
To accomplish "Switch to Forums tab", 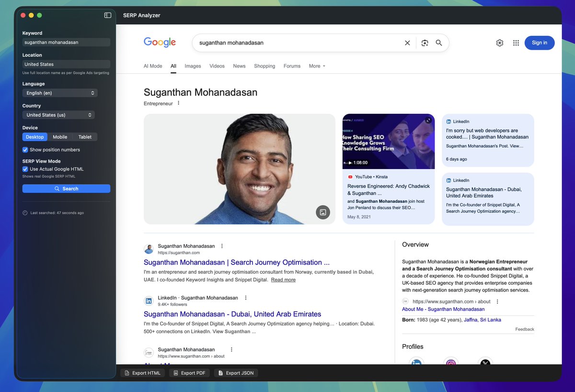I will click(x=292, y=66).
